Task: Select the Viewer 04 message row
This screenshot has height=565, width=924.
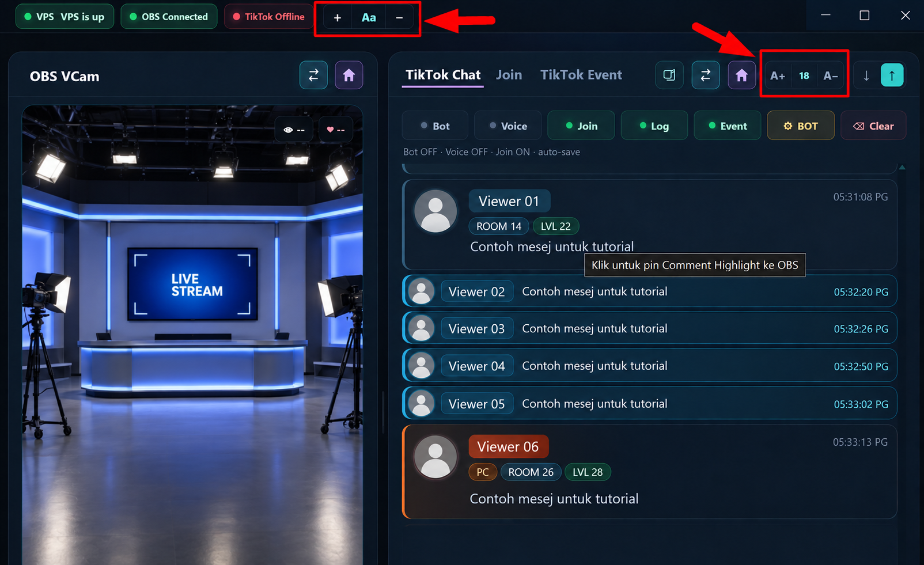Action: pyautogui.click(x=650, y=365)
